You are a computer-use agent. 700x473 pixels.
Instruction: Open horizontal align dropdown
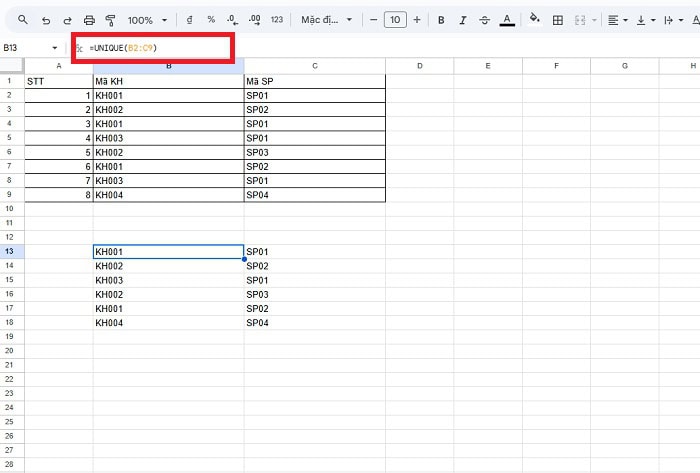pos(618,20)
